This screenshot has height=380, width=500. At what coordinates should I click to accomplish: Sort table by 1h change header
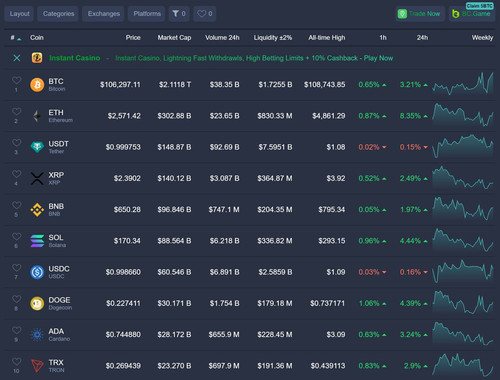(x=383, y=38)
